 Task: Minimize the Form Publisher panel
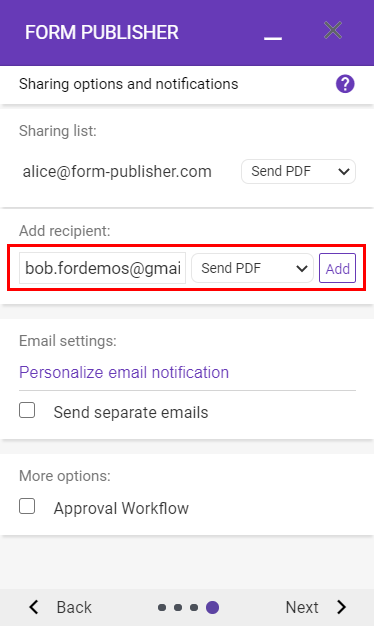[273, 38]
